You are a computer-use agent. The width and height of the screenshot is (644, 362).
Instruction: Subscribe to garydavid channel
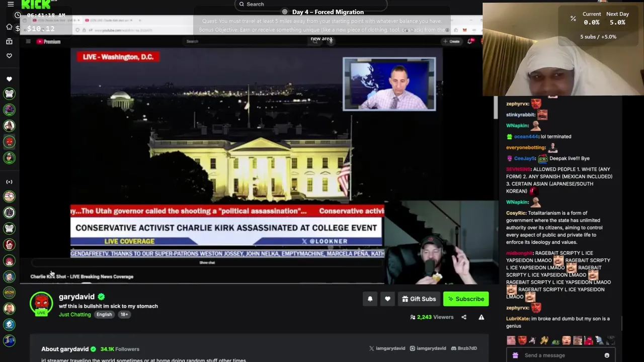466,299
